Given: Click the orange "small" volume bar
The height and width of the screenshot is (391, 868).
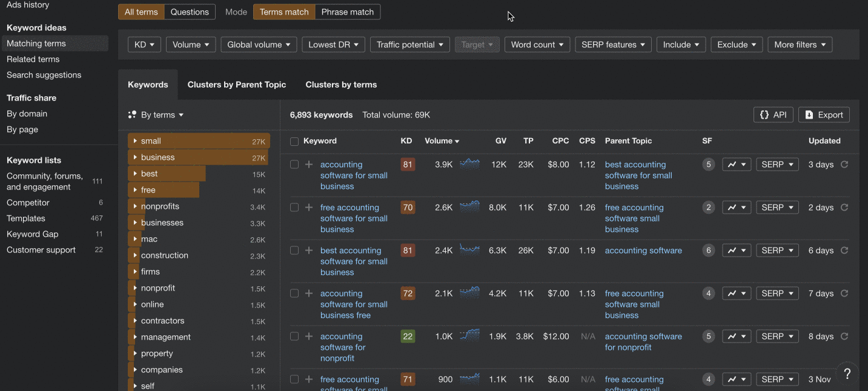Looking at the screenshot, I should pyautogui.click(x=199, y=141).
